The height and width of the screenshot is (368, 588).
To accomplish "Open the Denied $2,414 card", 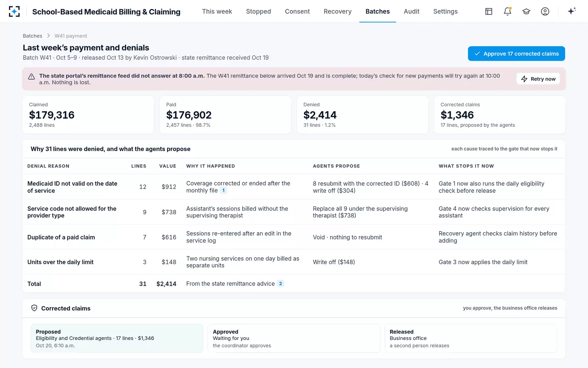I will pyautogui.click(x=363, y=115).
